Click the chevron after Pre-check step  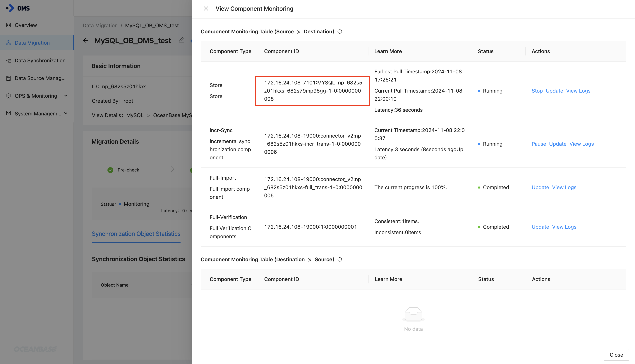[172, 169]
